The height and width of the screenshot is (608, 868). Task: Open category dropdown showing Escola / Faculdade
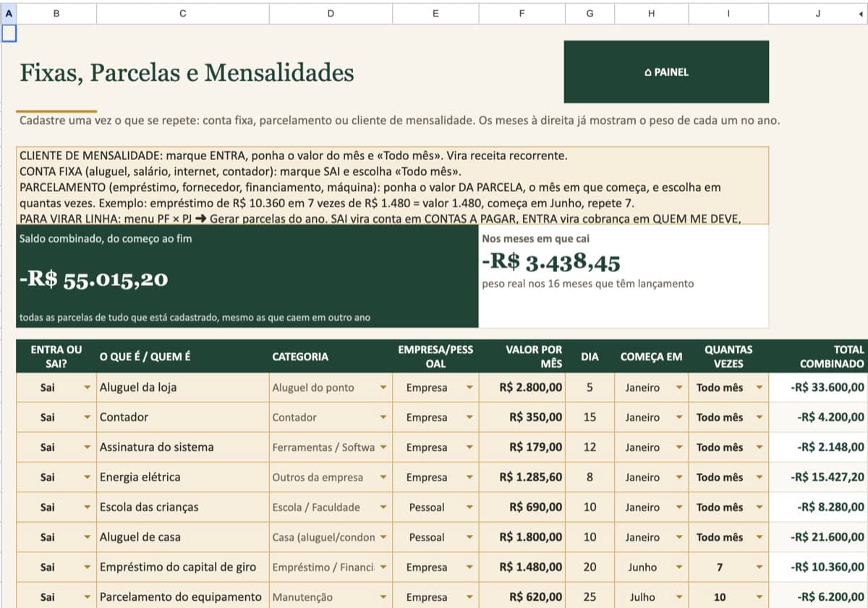pos(383,507)
